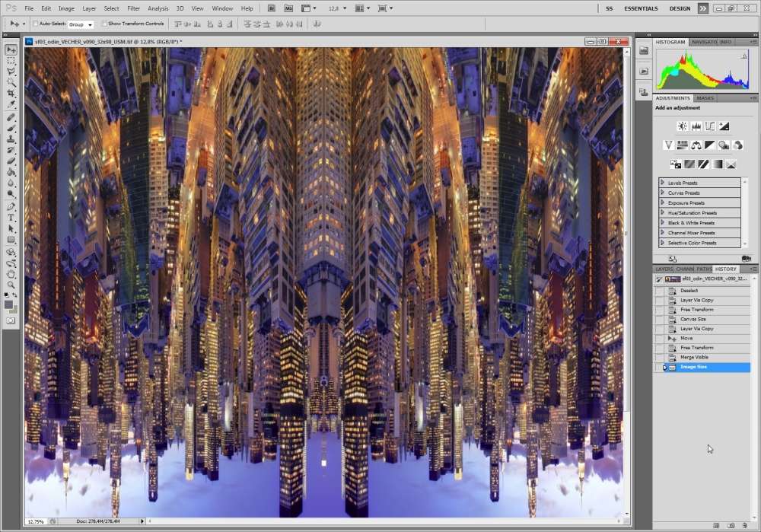The width and height of the screenshot is (761, 532).
Task: Set history brush source at Merge Visible
Action: 659,358
